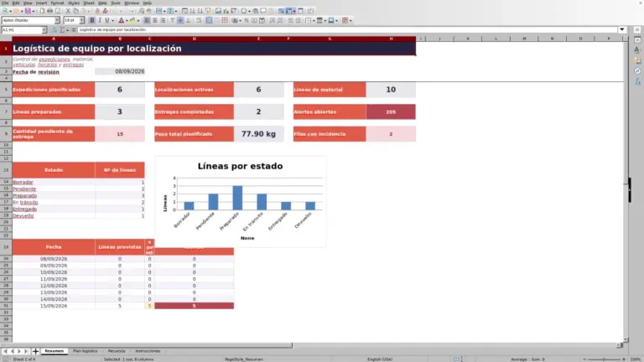The height and width of the screenshot is (362, 644).
Task: Open the Data menu
Action: (x=102, y=3)
